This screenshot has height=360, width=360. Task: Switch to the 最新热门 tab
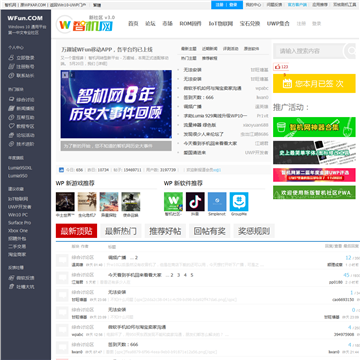[121, 231]
